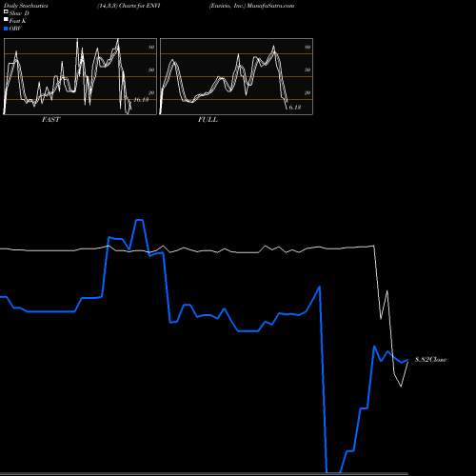Click the blue OBV legend swatch
Image resolution: width=476 pixels, height=476 pixels.
point(6,29)
